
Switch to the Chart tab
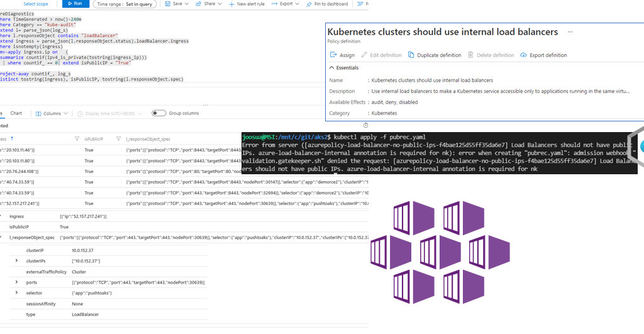16,113
